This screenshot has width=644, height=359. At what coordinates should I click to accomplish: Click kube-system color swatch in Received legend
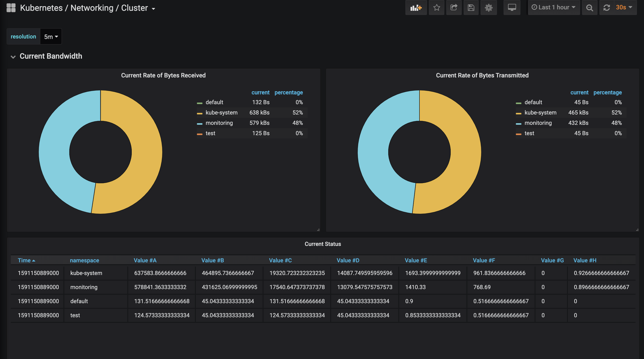pyautogui.click(x=199, y=113)
